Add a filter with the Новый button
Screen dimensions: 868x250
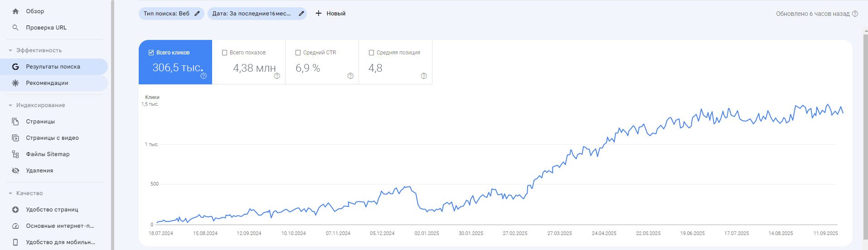click(330, 14)
